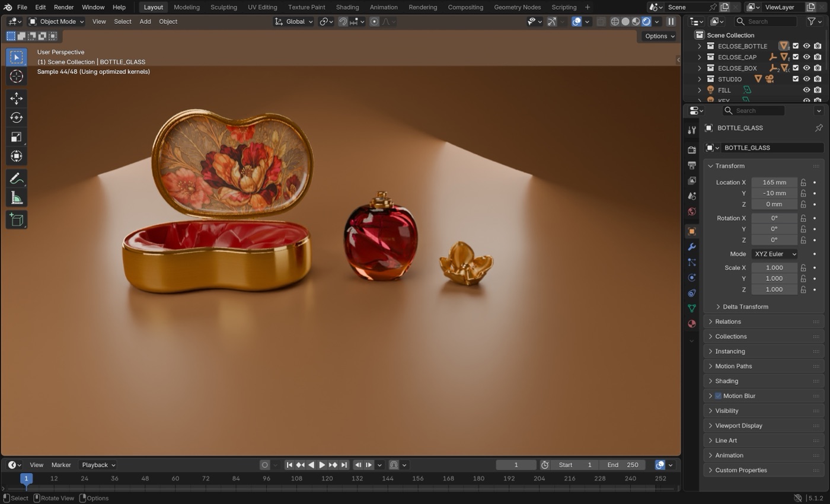Activate the Move tool

click(17, 98)
